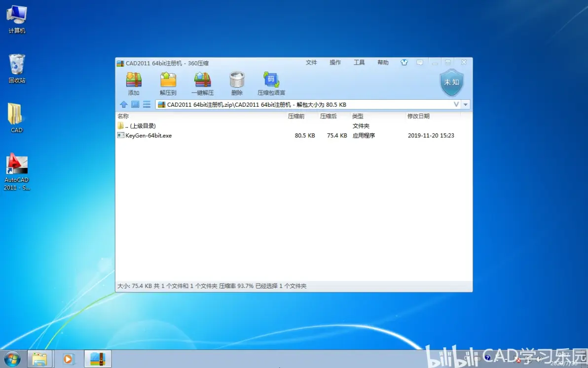Click the 文件夹 type cell of parent directory
The height and width of the screenshot is (368, 588).
(x=361, y=126)
